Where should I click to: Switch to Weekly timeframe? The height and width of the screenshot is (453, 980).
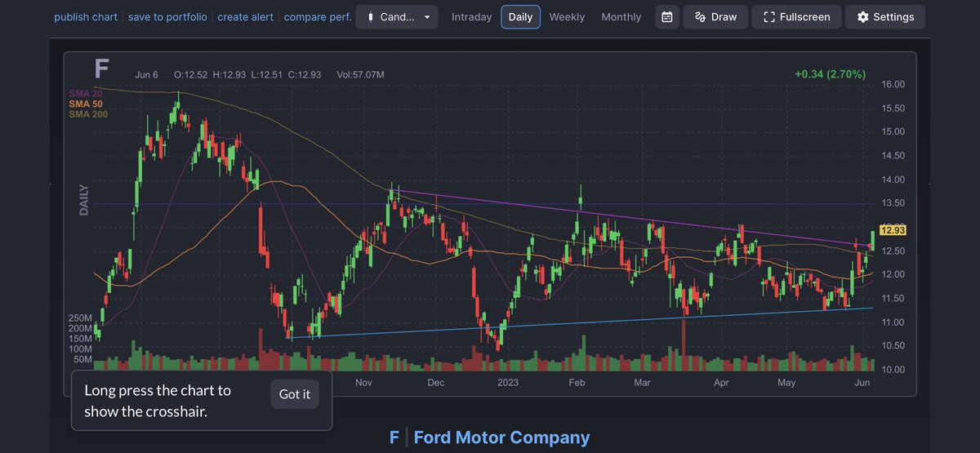pyautogui.click(x=567, y=17)
